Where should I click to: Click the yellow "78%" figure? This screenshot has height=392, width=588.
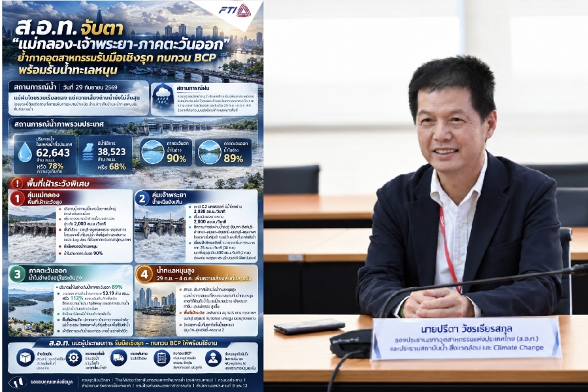click(56, 166)
